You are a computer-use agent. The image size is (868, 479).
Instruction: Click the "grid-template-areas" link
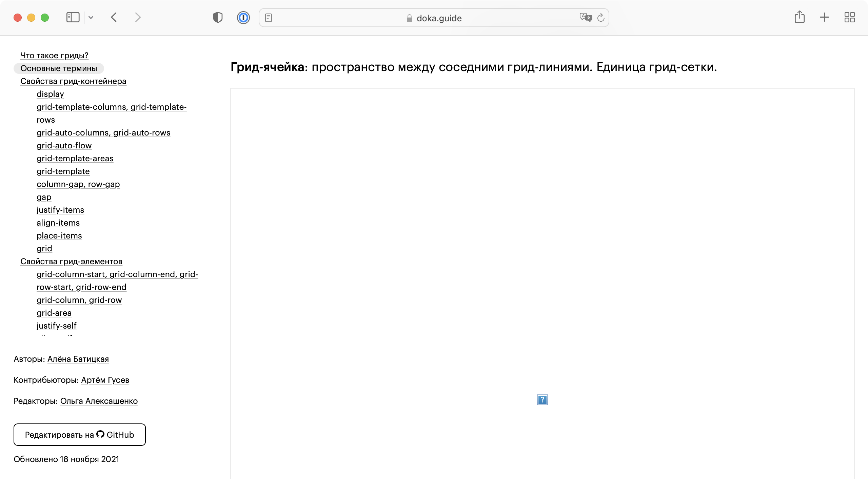(75, 158)
